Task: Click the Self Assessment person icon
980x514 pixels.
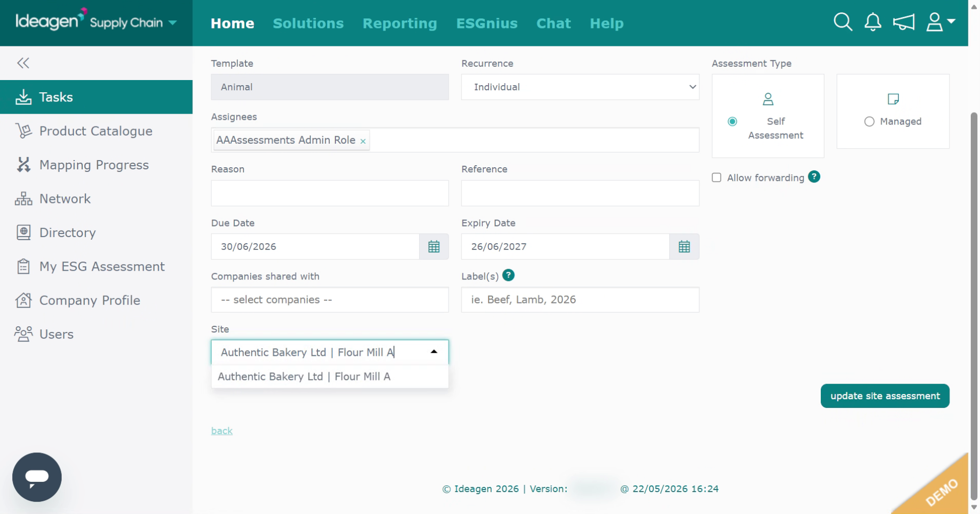Action: click(768, 99)
